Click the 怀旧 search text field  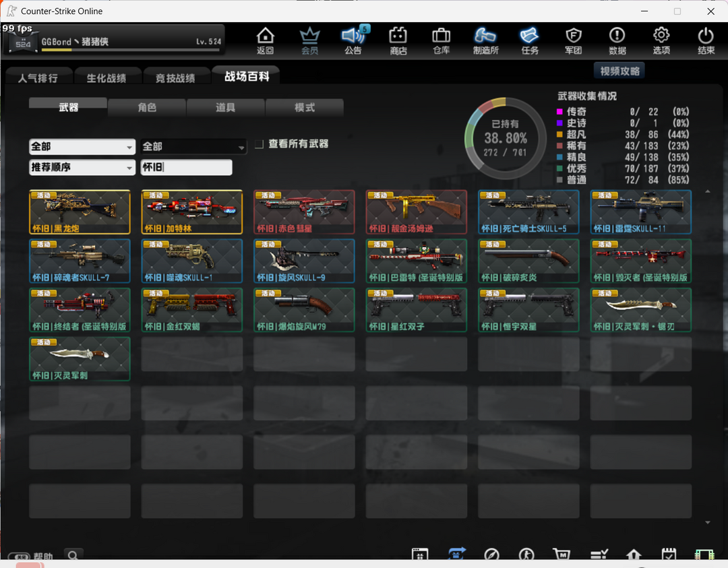pyautogui.click(x=186, y=167)
